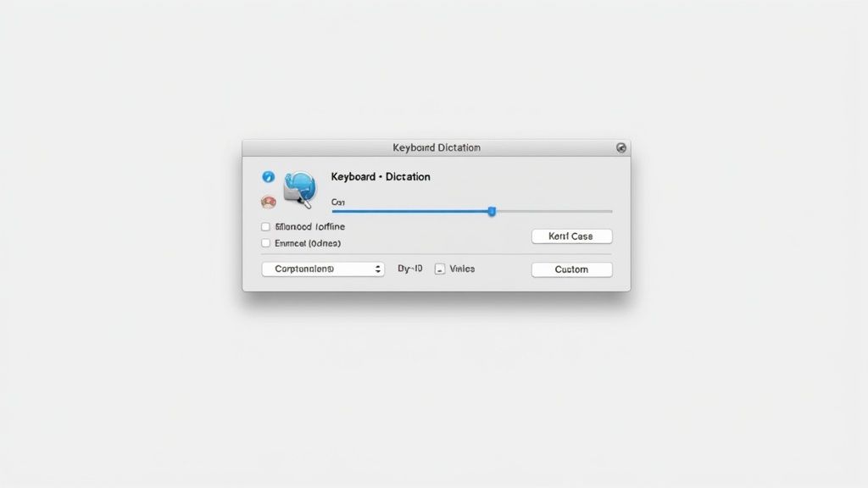This screenshot has width=868, height=488.
Task: Click the Custom button
Action: (x=571, y=269)
